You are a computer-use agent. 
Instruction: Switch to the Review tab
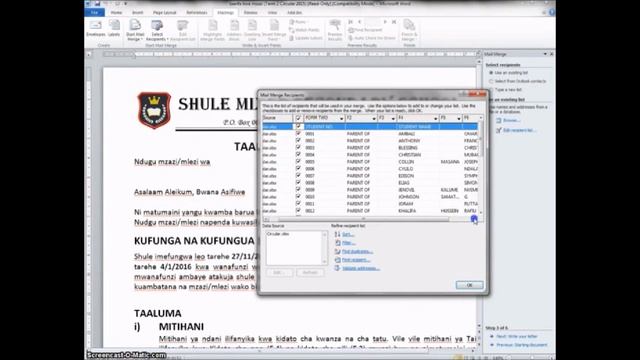[250, 13]
